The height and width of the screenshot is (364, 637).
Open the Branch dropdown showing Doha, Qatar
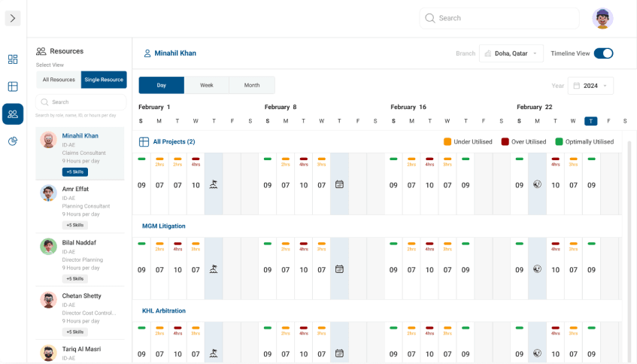(x=511, y=53)
